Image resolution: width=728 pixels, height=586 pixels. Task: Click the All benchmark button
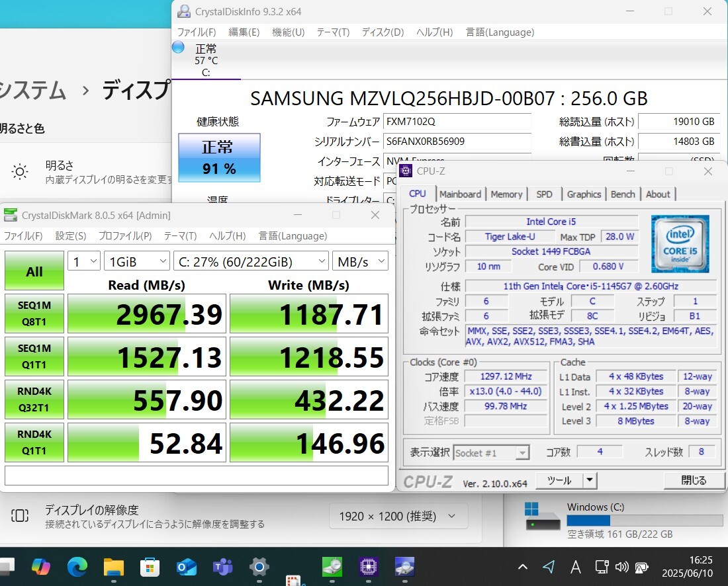pyautogui.click(x=34, y=271)
